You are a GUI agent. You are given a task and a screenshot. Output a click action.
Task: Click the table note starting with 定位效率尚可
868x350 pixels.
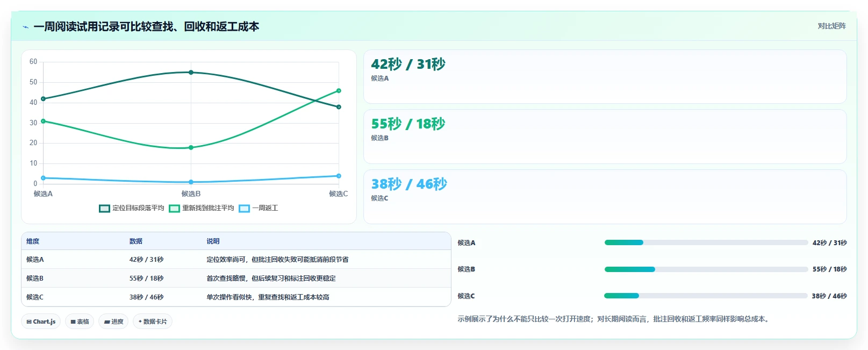(x=277, y=260)
